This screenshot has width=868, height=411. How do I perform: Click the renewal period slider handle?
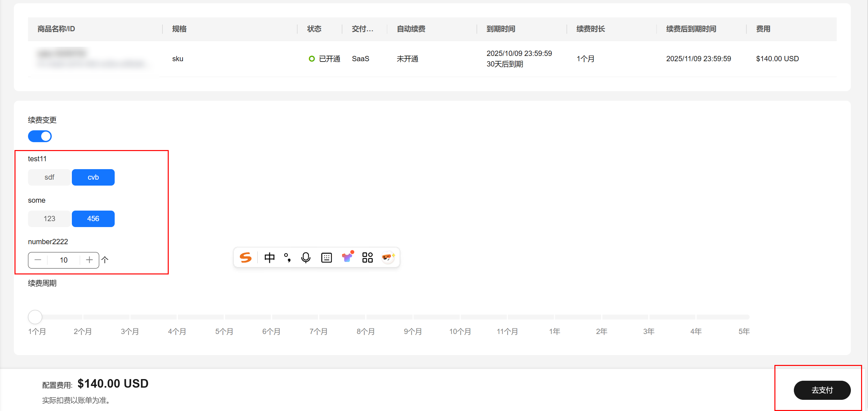[x=35, y=317]
